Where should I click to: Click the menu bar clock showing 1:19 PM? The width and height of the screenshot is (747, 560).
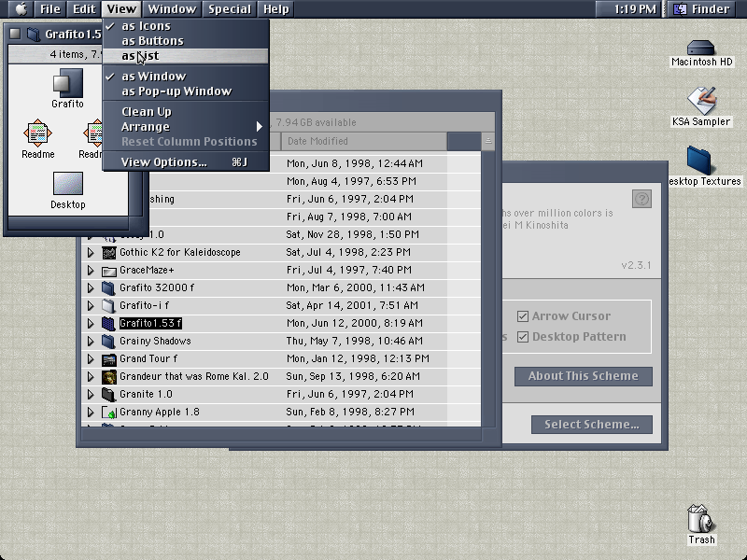(x=635, y=8)
